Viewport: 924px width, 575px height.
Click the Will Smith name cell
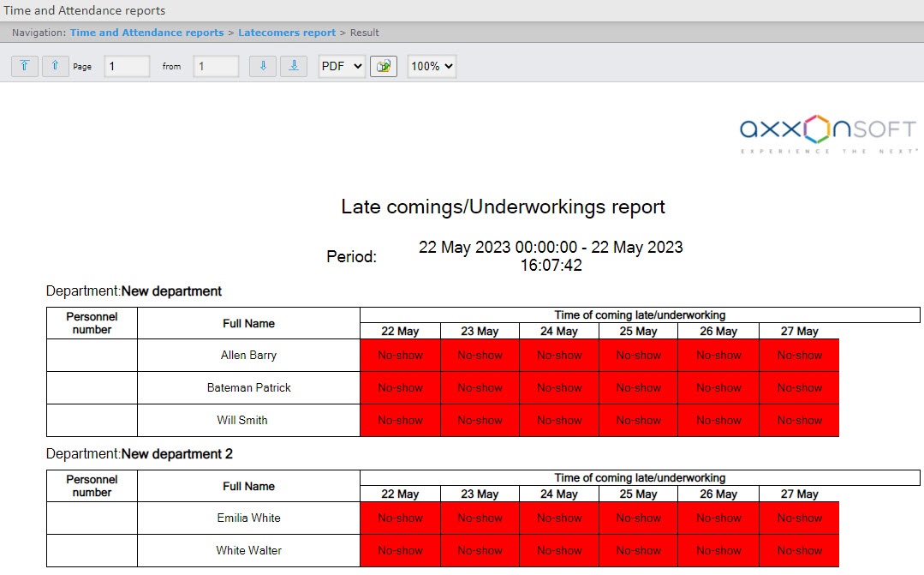tap(248, 420)
